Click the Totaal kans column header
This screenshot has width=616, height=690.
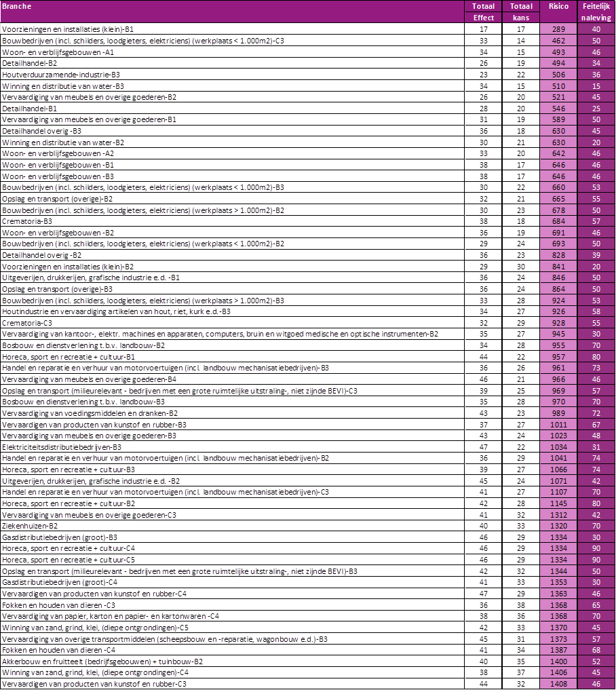click(521, 12)
